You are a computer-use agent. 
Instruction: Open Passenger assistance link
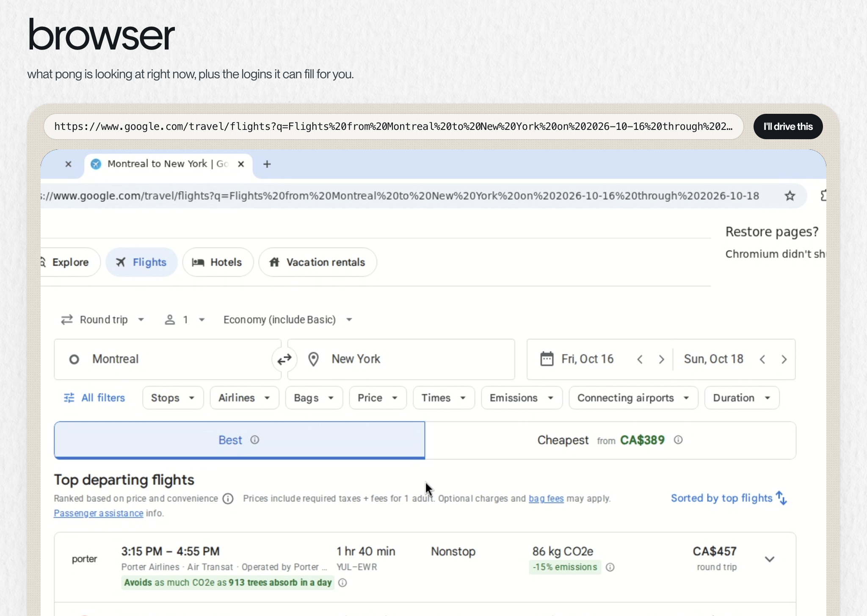click(x=99, y=513)
